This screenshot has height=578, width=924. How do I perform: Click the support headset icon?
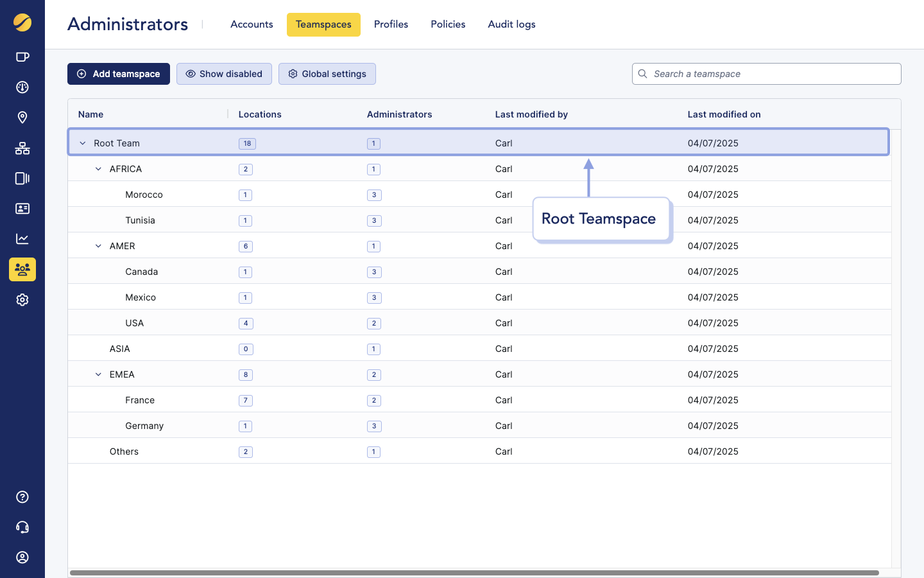pos(22,527)
